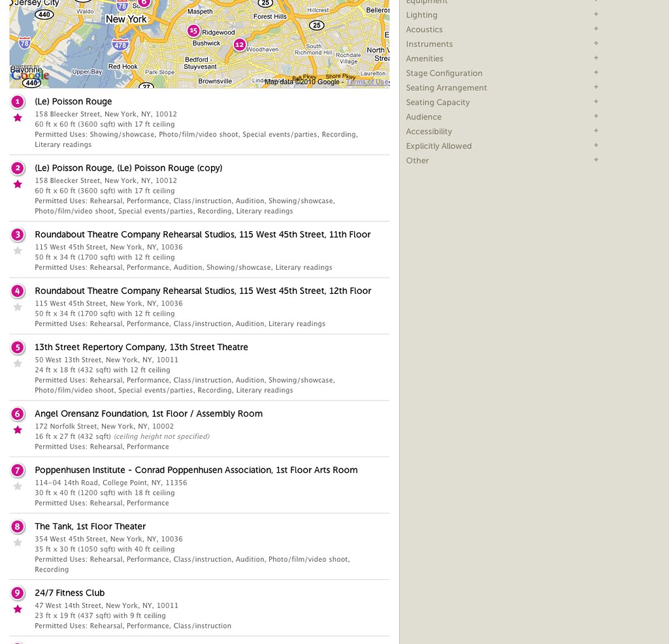Toggle the star on The Tank listing
Screen dimensions: 669x644
(x=17, y=543)
